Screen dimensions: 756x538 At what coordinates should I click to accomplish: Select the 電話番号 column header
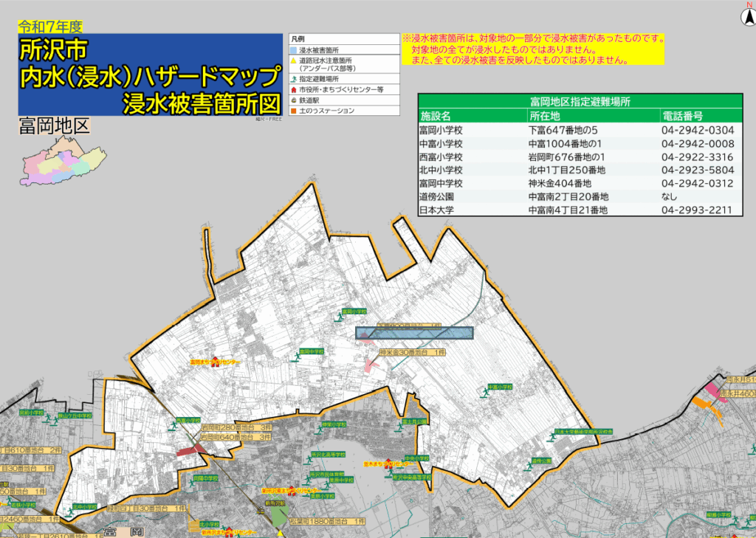(x=681, y=116)
